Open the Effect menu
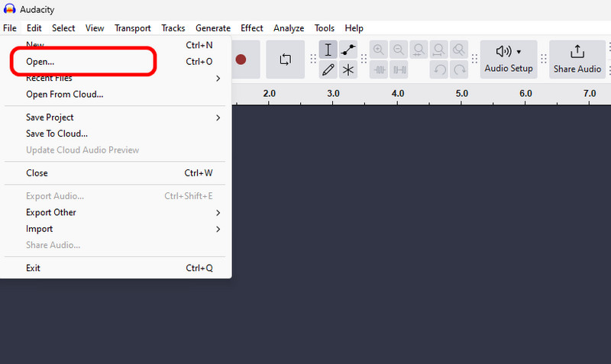This screenshot has height=364, width=611. tap(252, 28)
